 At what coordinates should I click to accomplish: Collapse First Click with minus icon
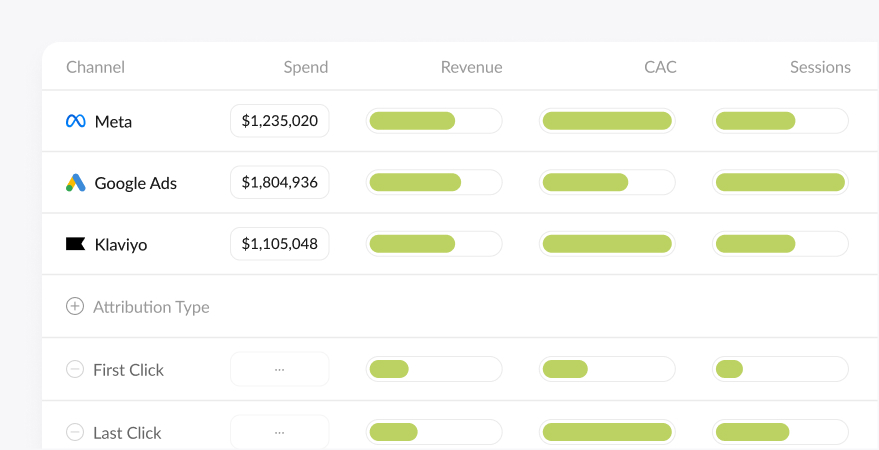[75, 369]
